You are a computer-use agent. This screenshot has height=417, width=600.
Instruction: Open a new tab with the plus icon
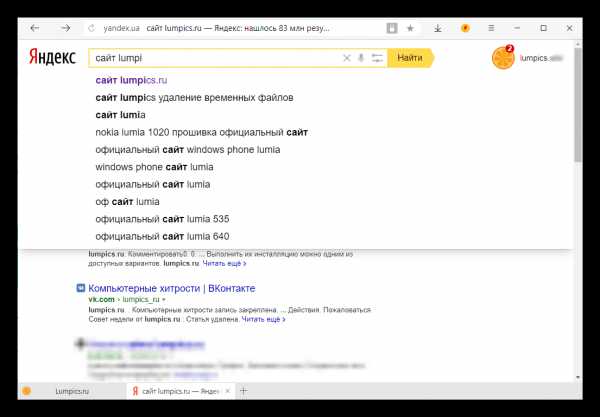243,391
